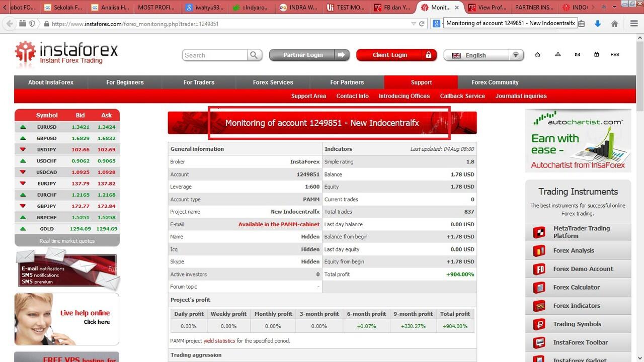Click the autochartist advertisement banner
The height and width of the screenshot is (362, 644).
pos(578,140)
